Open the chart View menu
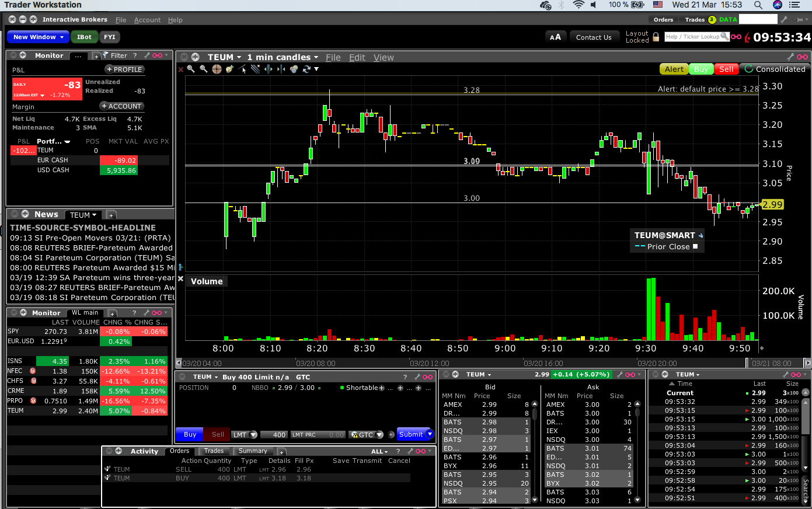This screenshot has width=812, height=509. point(384,57)
